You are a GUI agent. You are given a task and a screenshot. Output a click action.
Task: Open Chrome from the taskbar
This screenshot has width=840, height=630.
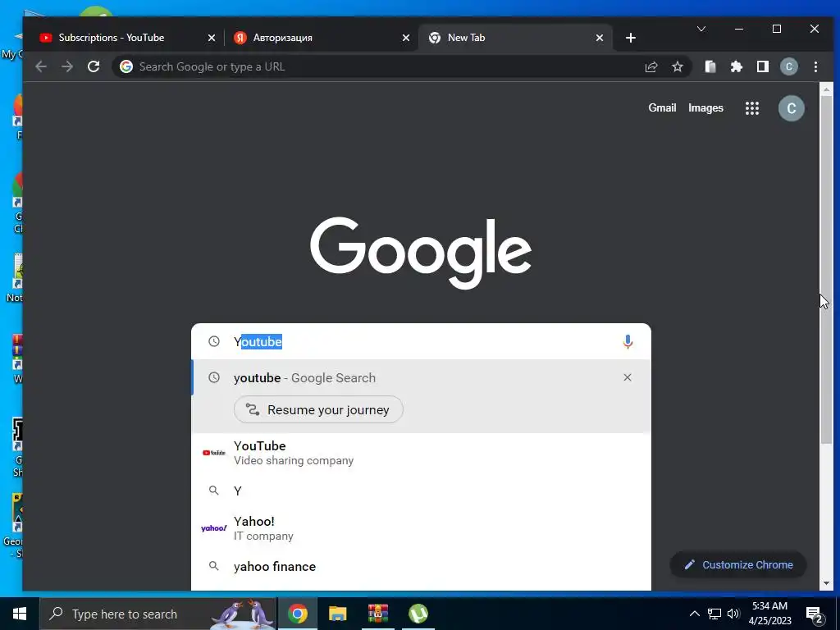[x=297, y=614]
